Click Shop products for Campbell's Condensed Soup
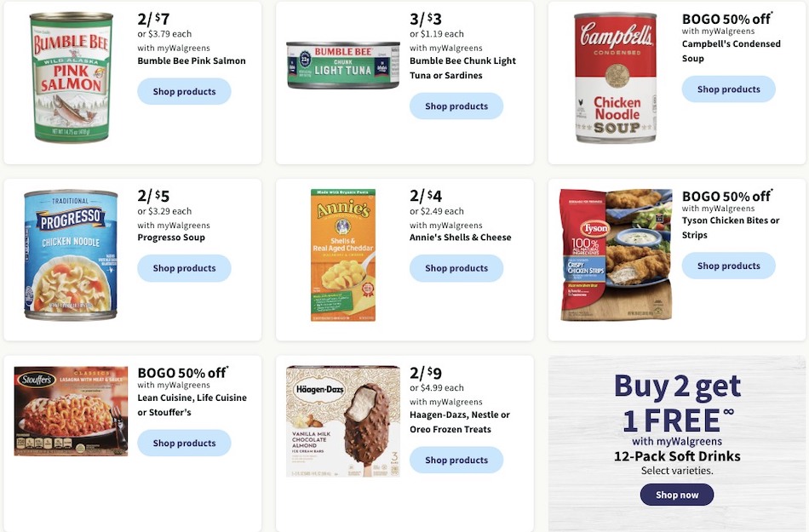809x532 pixels. pyautogui.click(x=729, y=89)
